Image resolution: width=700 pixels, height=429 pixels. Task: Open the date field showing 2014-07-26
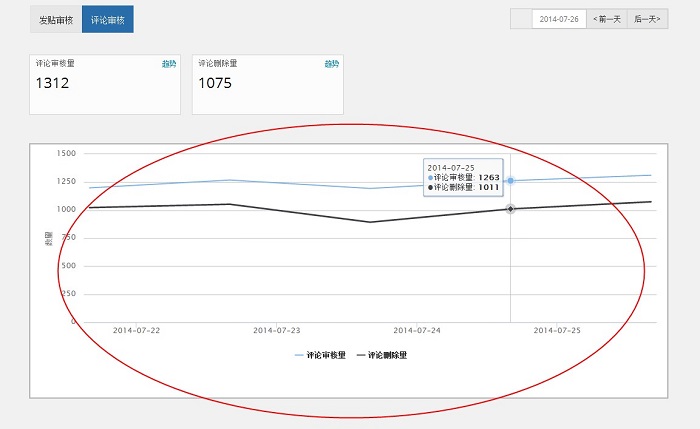pos(559,19)
